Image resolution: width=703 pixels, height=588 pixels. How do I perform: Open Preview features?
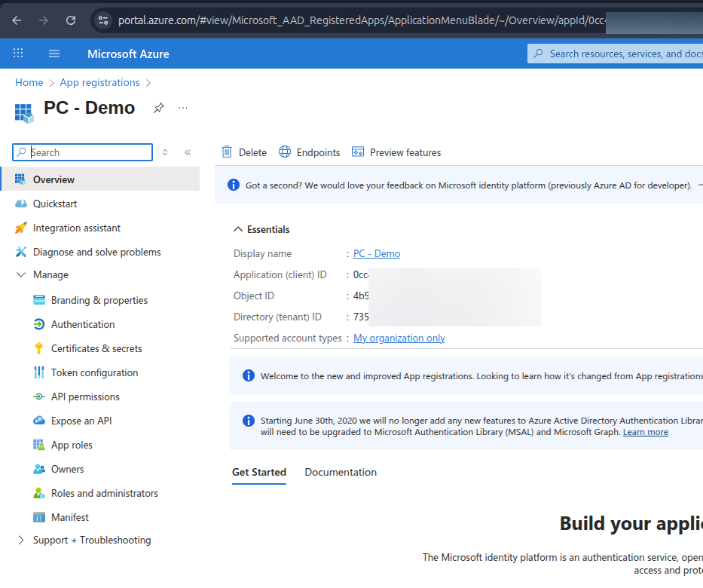(x=396, y=152)
